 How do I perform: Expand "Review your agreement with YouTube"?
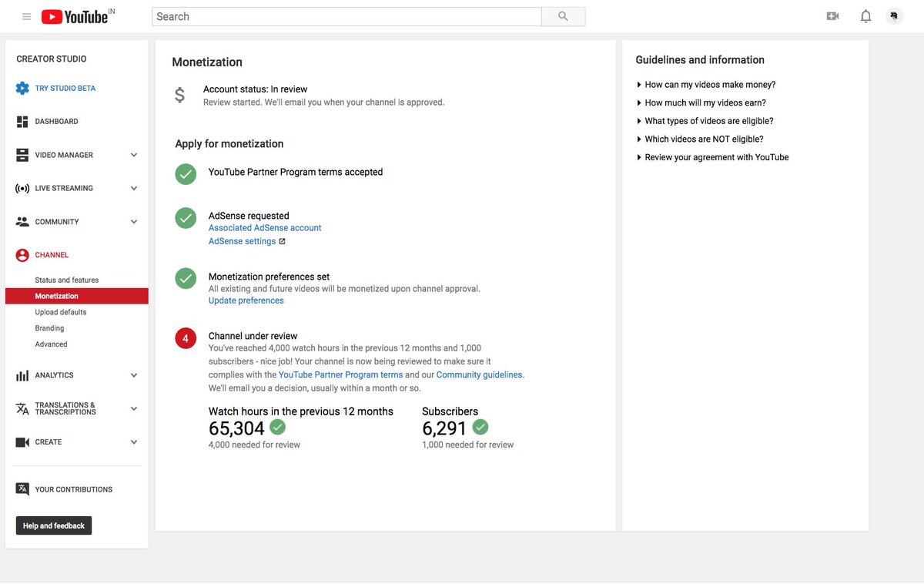712,157
